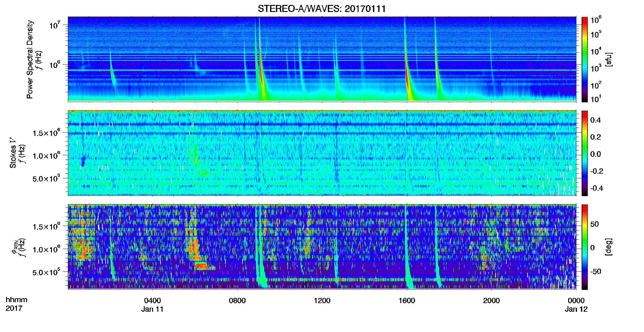Click the 0800 time axis label

pos(237,301)
